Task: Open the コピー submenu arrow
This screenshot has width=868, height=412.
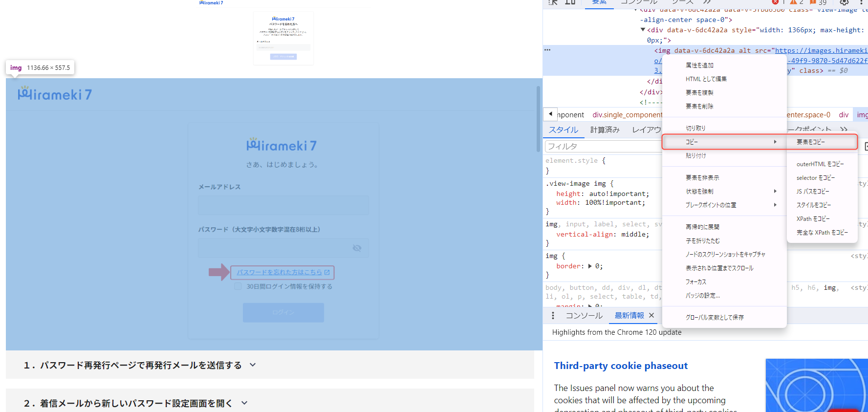Action: (x=775, y=142)
